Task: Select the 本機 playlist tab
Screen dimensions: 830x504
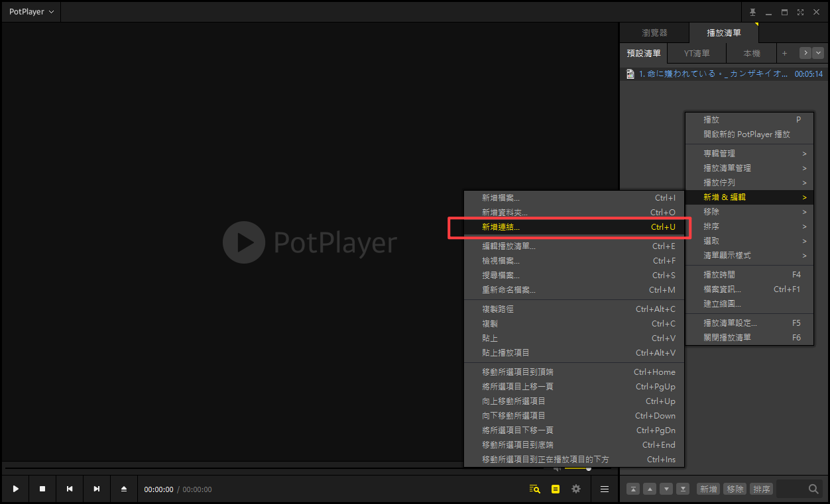Action: click(x=752, y=53)
